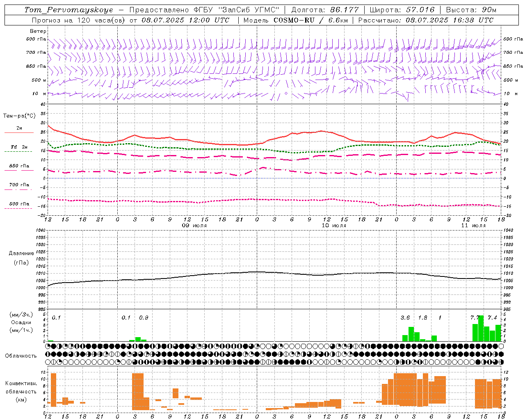Click the 3-hour precipitation total "0.9"
Viewport: 525px width, 420px height.
click(x=144, y=317)
